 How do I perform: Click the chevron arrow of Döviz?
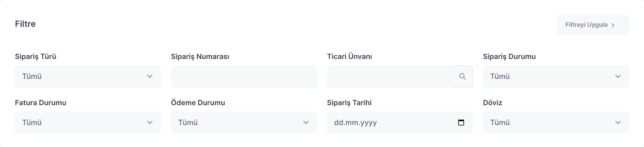click(618, 122)
